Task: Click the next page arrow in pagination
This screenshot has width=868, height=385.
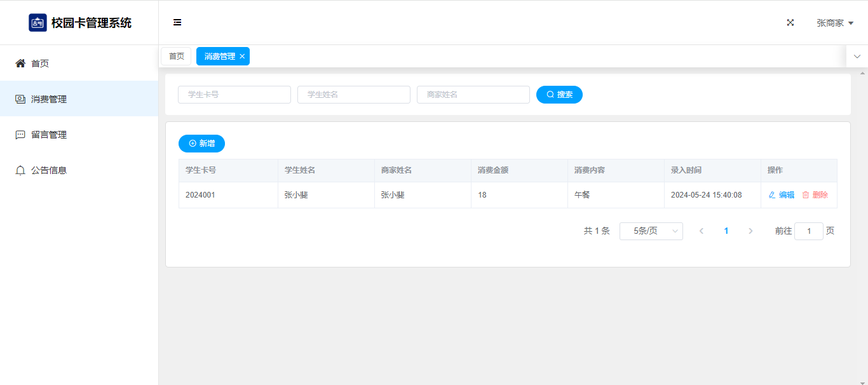Action: pyautogui.click(x=750, y=231)
